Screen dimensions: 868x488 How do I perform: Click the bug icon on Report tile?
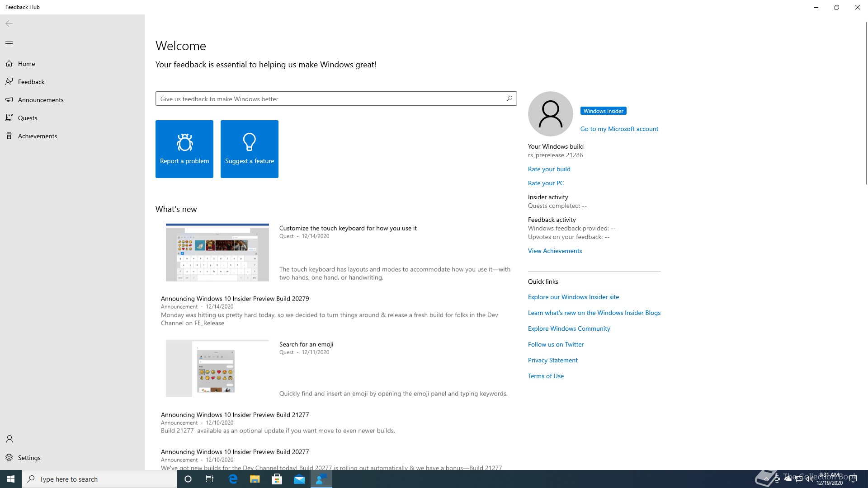(x=184, y=142)
